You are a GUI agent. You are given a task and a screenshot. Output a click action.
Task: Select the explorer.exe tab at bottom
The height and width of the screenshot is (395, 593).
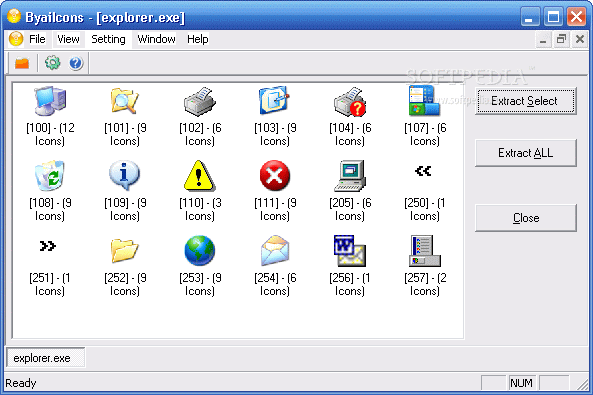click(x=45, y=358)
